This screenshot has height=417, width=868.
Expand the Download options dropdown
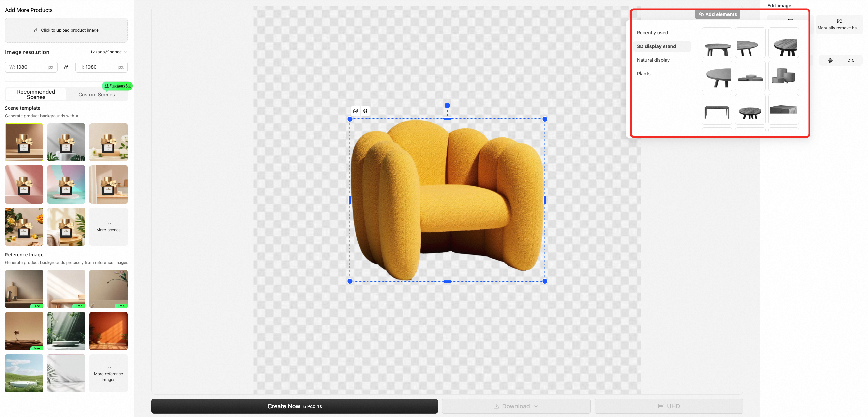[536, 406]
